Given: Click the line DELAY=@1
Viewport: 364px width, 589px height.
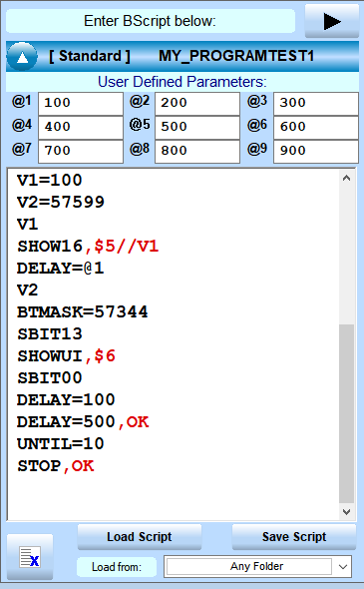Looking at the screenshot, I should point(61,269).
